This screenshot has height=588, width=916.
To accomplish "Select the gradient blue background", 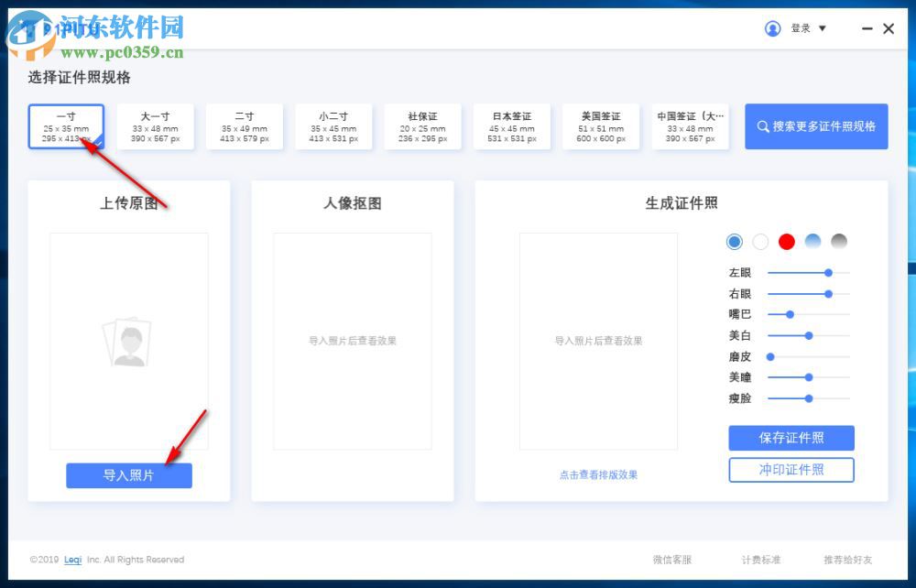I will click(812, 241).
